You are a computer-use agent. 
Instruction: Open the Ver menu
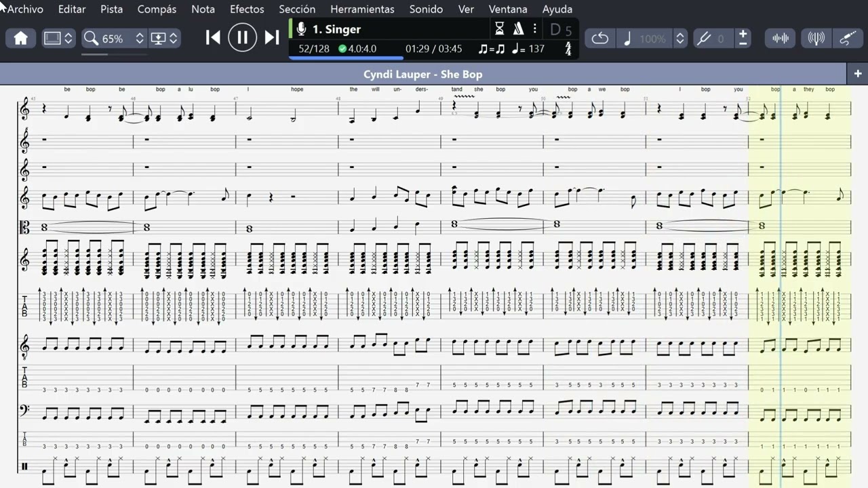466,9
